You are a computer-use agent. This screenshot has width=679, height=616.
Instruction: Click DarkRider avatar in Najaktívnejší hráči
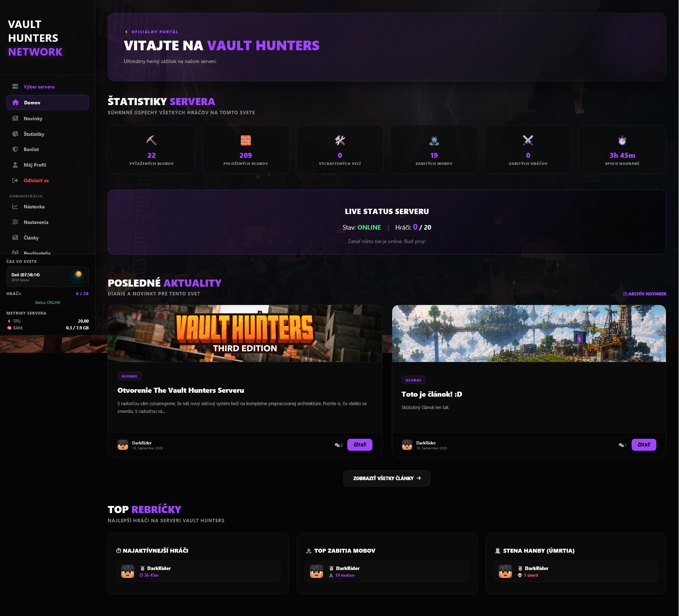(128, 571)
